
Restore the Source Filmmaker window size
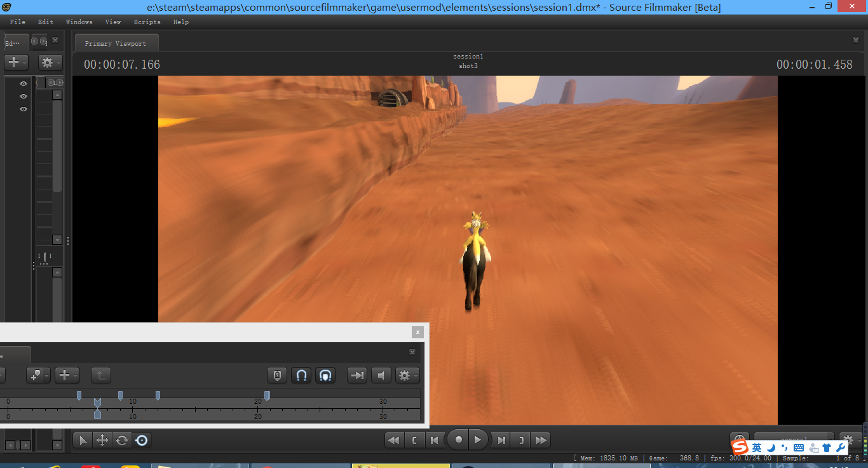coord(828,6)
